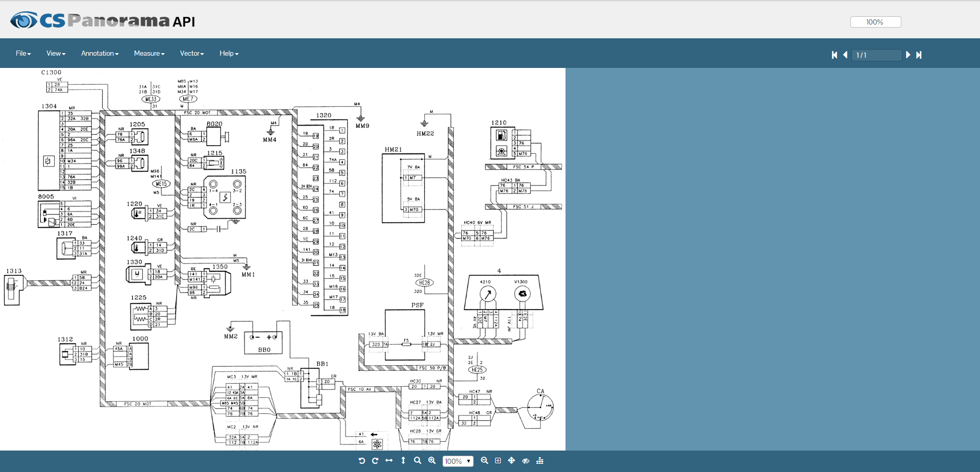Viewport: 980px width, 472px height.
Task: Fit drawing to width
Action: pyautogui.click(x=389, y=461)
